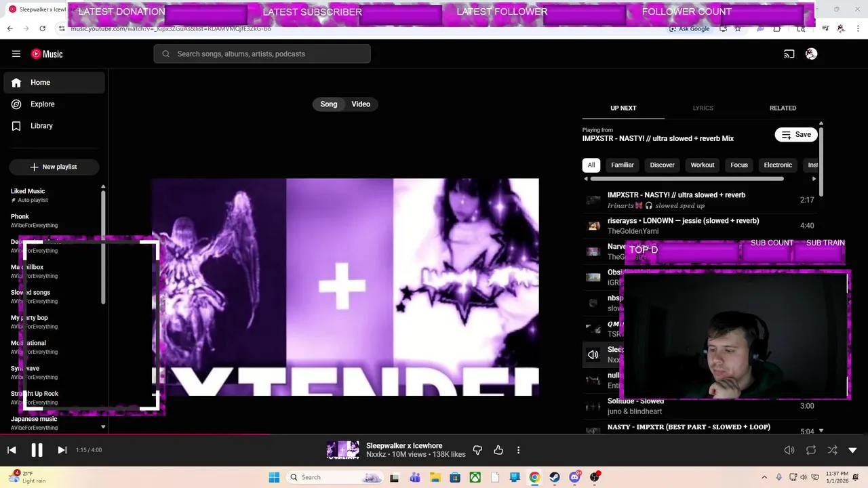The width and height of the screenshot is (868, 488).
Task: Click the Windows taskbar Search box
Action: (335, 477)
